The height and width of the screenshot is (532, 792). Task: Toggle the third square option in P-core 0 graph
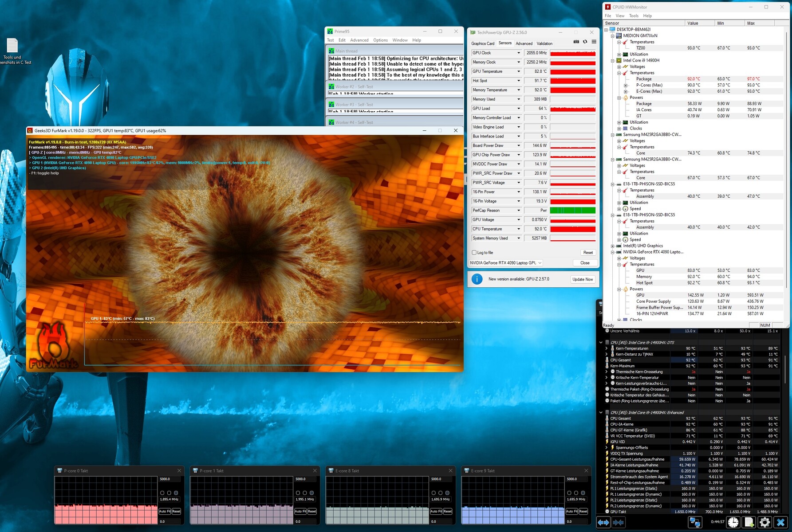click(176, 493)
